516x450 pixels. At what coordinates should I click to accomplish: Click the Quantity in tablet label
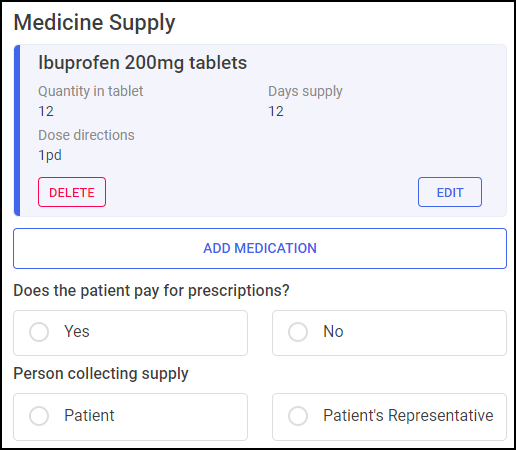[91, 91]
